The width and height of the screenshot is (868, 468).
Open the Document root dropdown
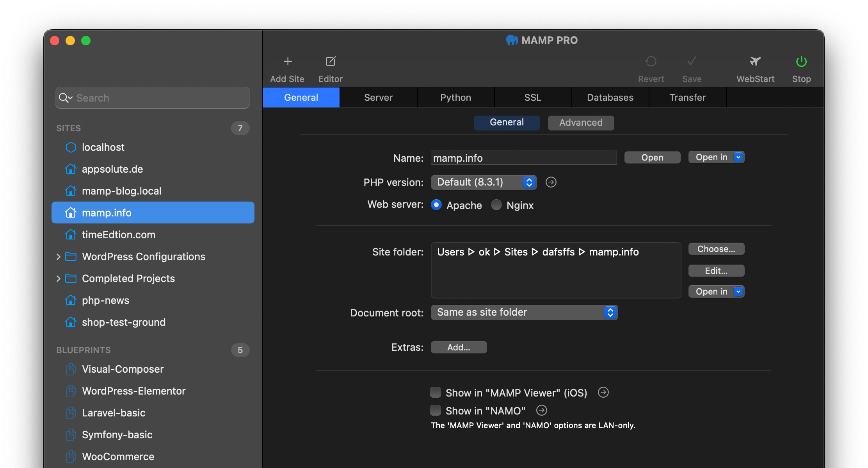point(524,313)
